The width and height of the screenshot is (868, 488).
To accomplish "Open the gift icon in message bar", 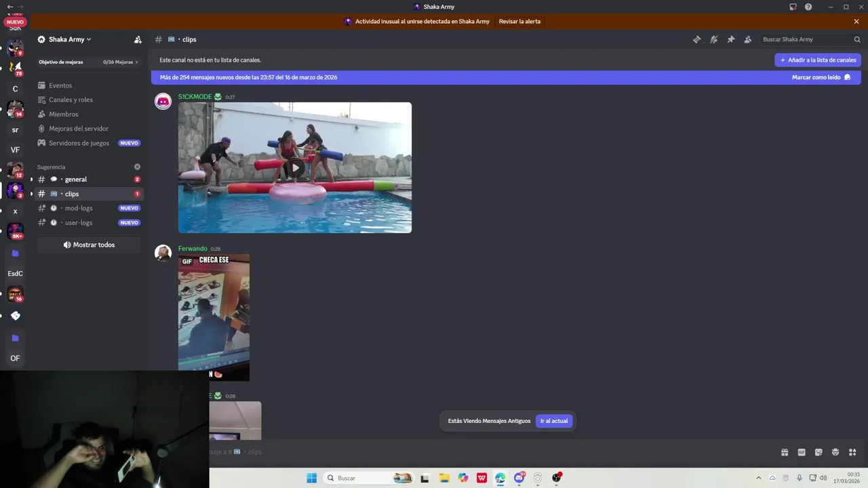I will click(785, 452).
